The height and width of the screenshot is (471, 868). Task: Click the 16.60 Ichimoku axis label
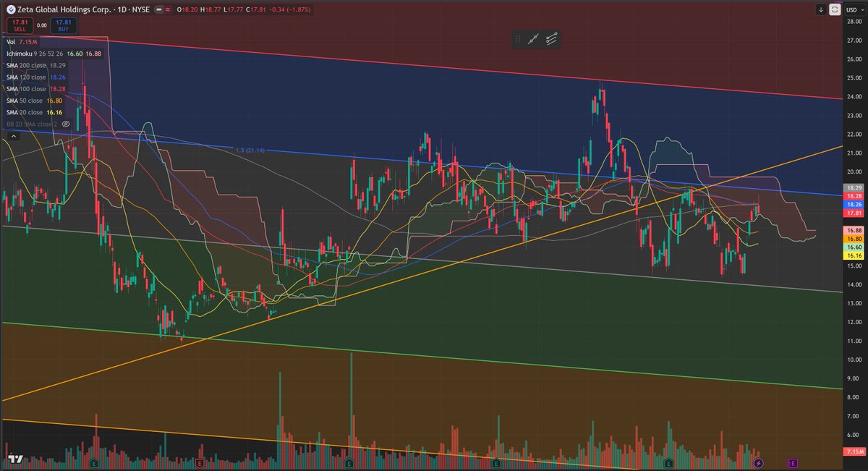point(854,247)
